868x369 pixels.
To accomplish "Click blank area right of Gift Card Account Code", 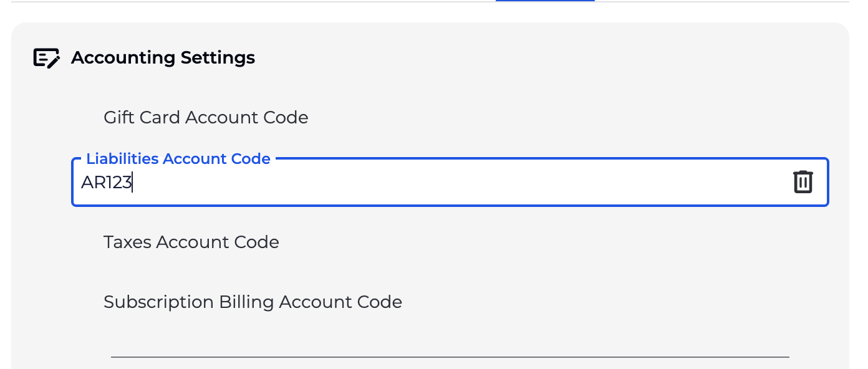I will [561, 117].
